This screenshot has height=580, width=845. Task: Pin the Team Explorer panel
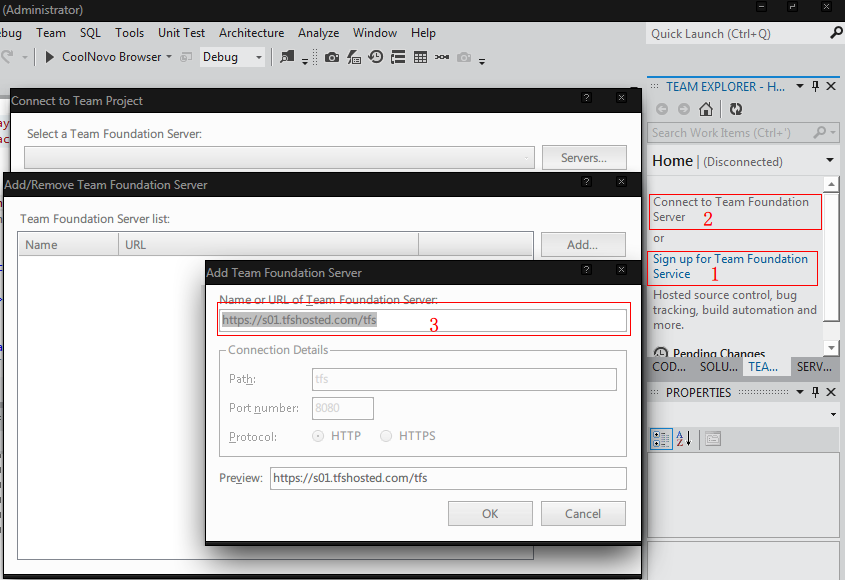pyautogui.click(x=816, y=87)
